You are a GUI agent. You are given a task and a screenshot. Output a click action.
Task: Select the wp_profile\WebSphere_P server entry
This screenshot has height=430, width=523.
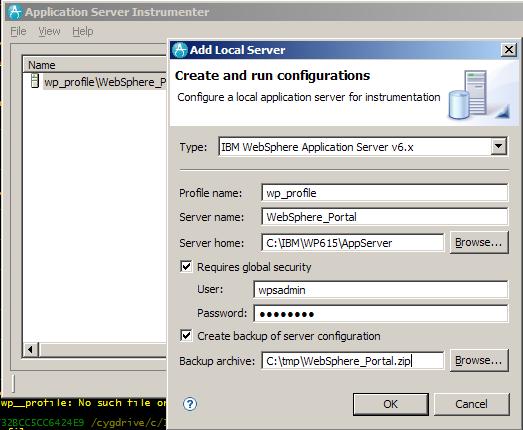pyautogui.click(x=105, y=82)
